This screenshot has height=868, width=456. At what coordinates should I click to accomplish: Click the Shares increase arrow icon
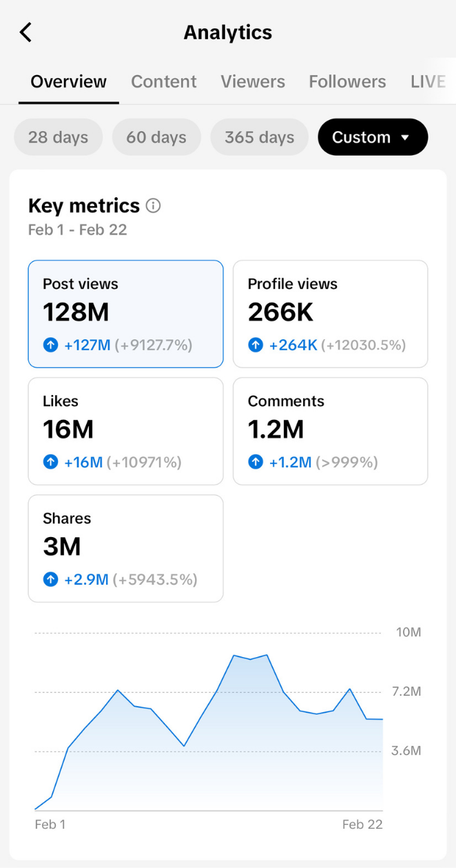(50, 579)
